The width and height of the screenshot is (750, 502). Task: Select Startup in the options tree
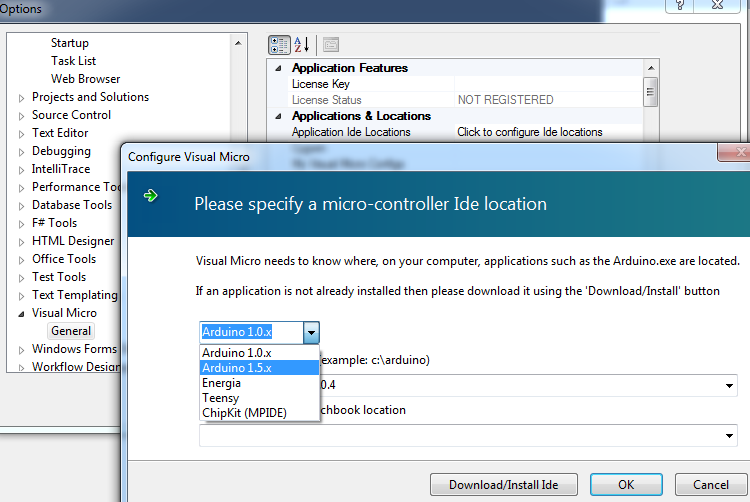coord(70,43)
